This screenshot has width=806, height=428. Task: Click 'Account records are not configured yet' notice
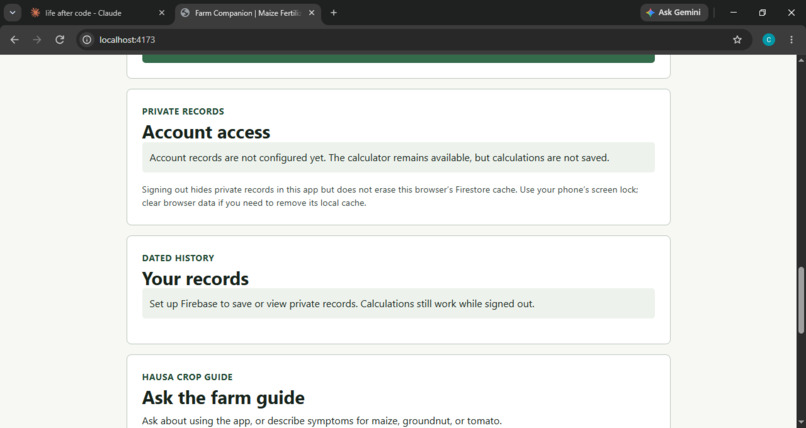point(398,157)
